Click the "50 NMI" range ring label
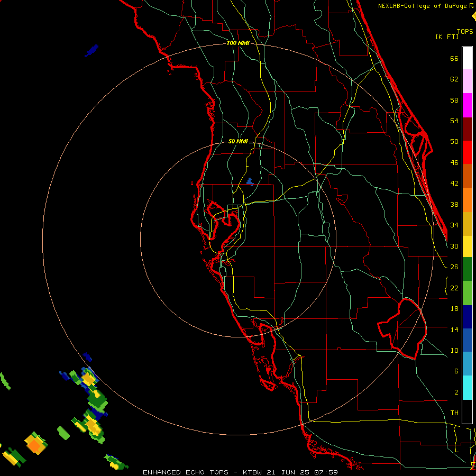This screenshot has height=476, width=476. pyautogui.click(x=238, y=141)
